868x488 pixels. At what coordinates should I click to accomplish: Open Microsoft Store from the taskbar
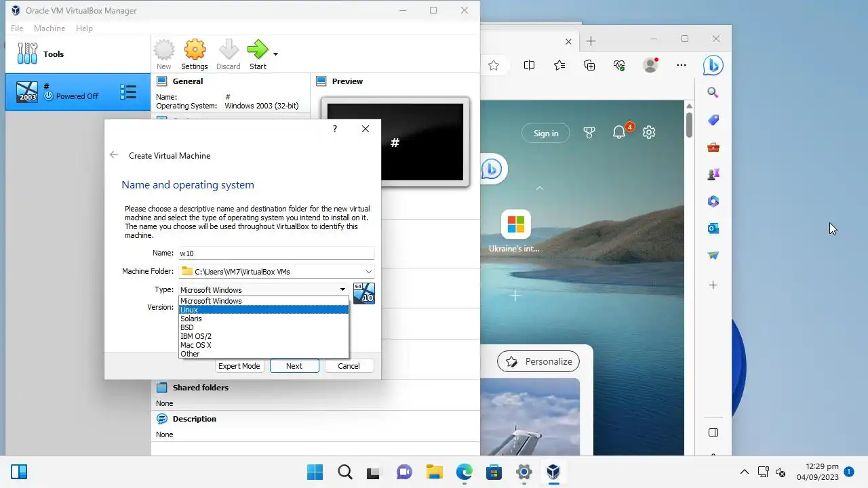pos(494,472)
